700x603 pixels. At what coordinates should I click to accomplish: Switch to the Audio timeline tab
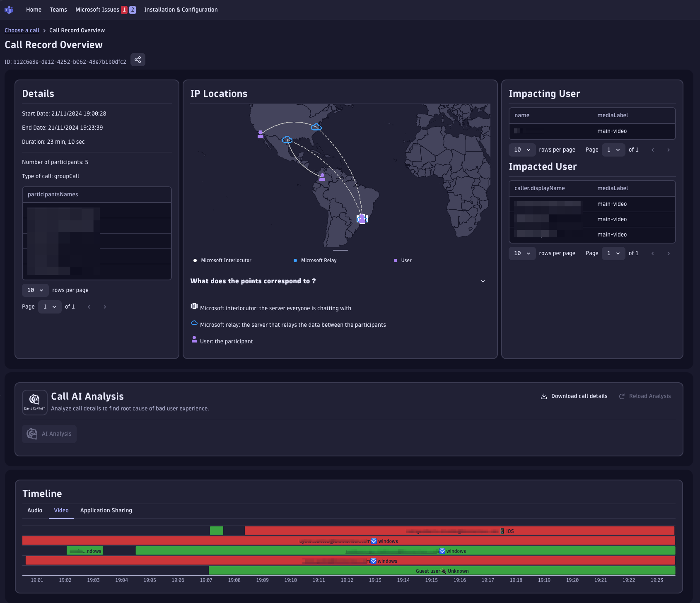(35, 511)
